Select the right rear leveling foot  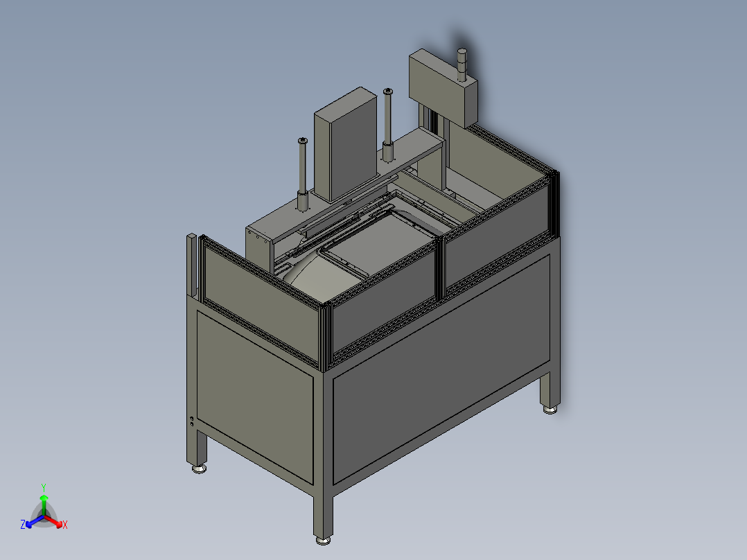[x=550, y=410]
